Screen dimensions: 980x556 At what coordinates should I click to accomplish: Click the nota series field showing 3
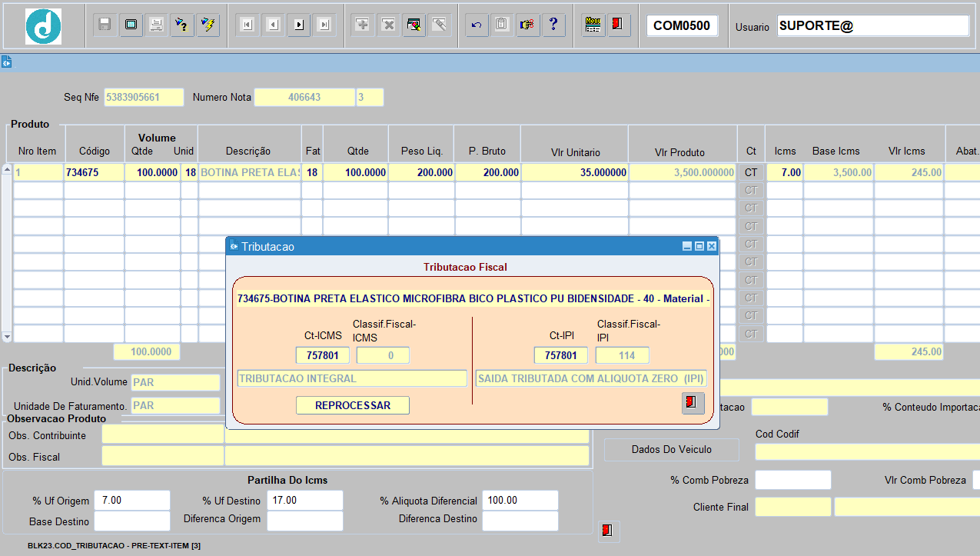point(370,97)
